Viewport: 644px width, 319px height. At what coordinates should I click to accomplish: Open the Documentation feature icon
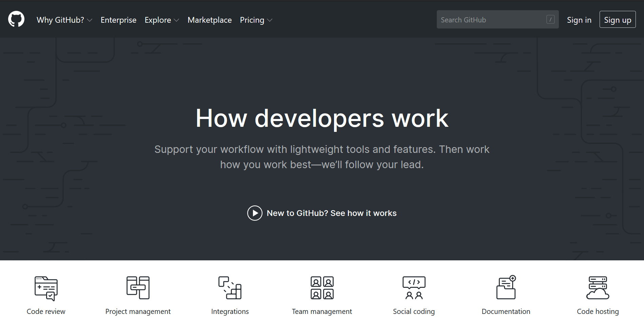click(x=506, y=287)
